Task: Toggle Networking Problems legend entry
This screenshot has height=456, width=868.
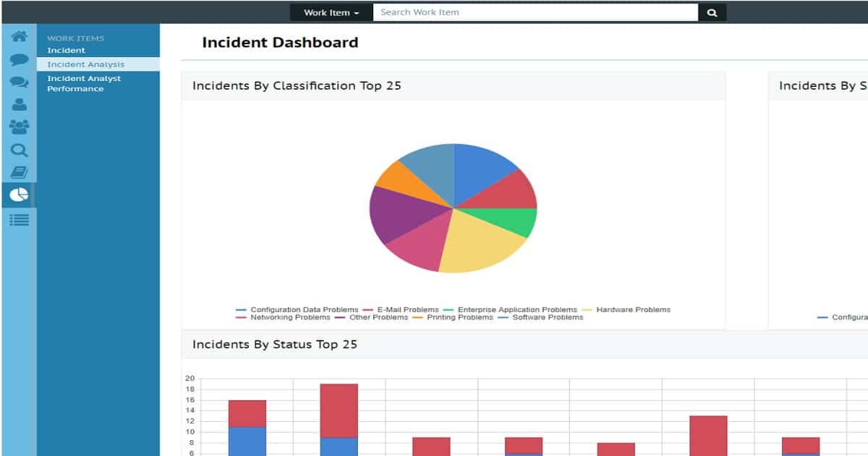Action: point(283,317)
